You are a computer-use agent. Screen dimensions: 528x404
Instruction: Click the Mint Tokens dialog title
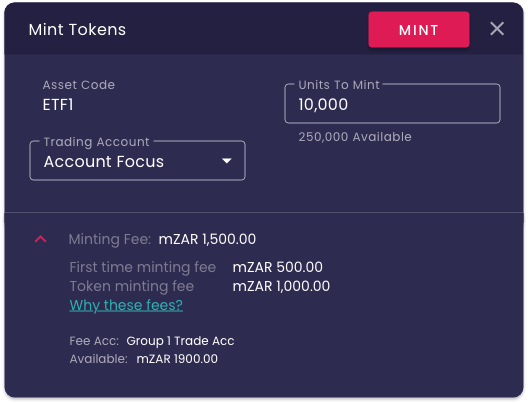[x=77, y=30]
